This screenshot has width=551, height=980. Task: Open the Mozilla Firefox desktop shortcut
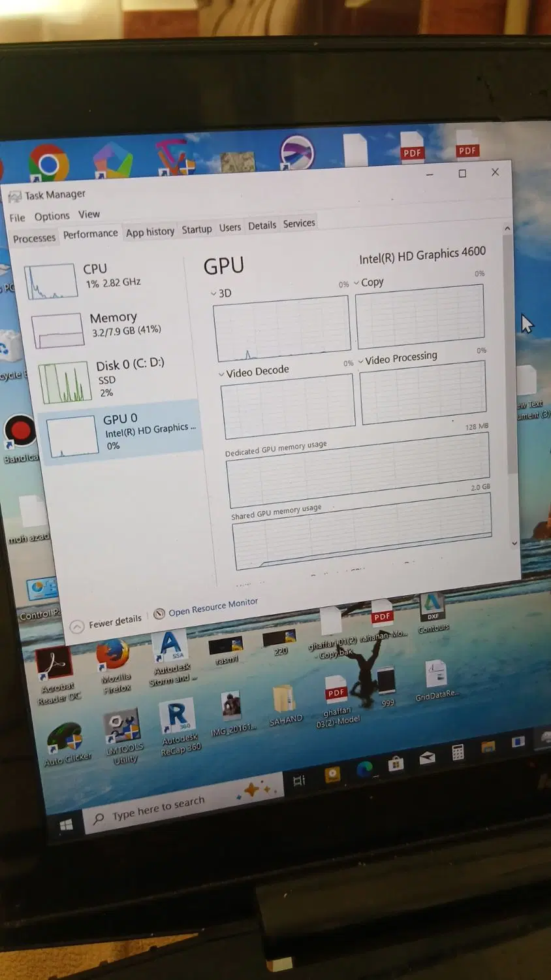(x=114, y=666)
